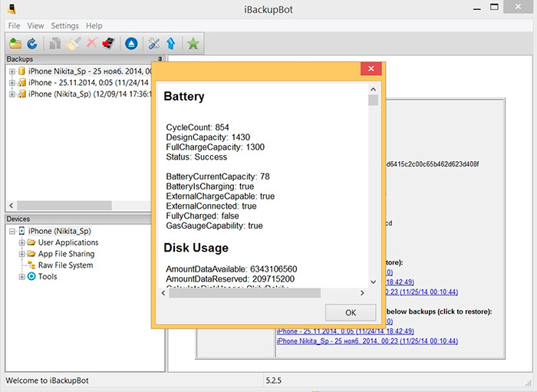Click the red X delete toolbar icon
Viewport: 537px width, 392px height.
point(91,44)
